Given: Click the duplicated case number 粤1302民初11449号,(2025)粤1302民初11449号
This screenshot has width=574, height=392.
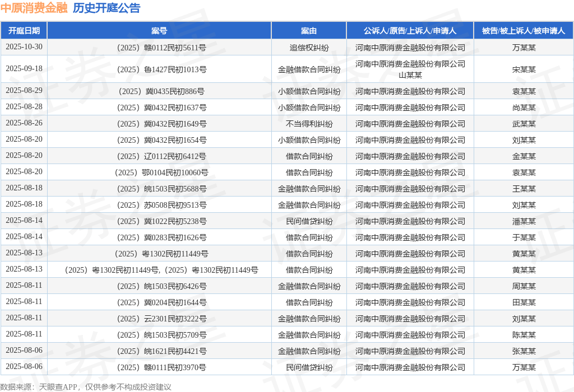Looking at the screenshot, I should 161,270.
